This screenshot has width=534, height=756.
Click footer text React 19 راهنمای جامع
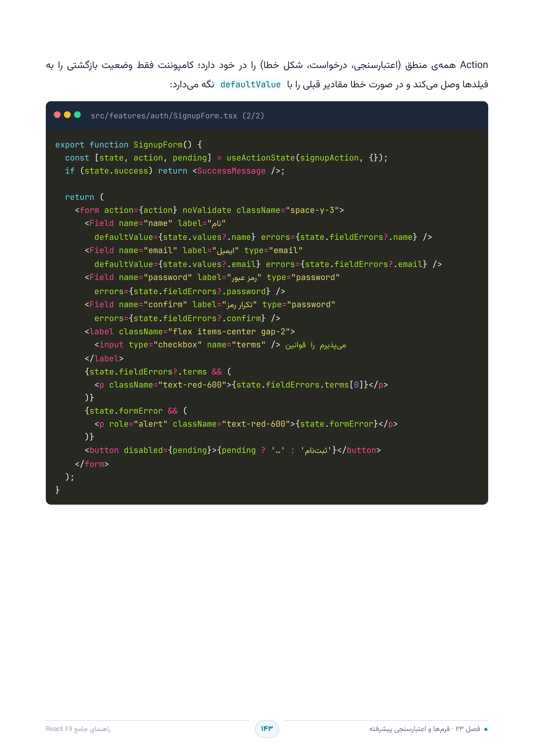coord(78,729)
